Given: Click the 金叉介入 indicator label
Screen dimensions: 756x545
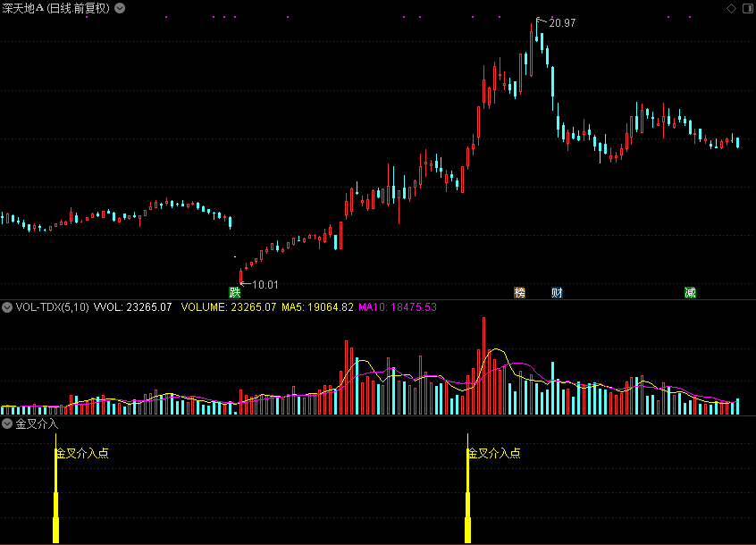Looking at the screenshot, I should [38, 424].
